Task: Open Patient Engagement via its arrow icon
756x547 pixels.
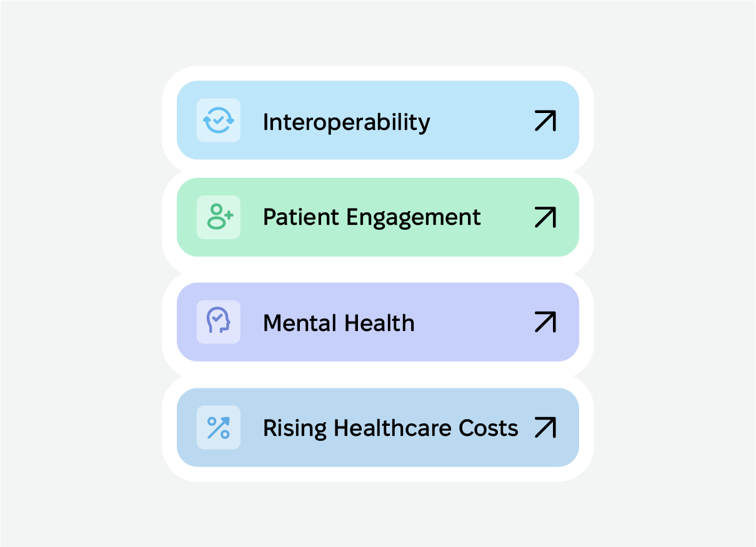Action: (545, 217)
